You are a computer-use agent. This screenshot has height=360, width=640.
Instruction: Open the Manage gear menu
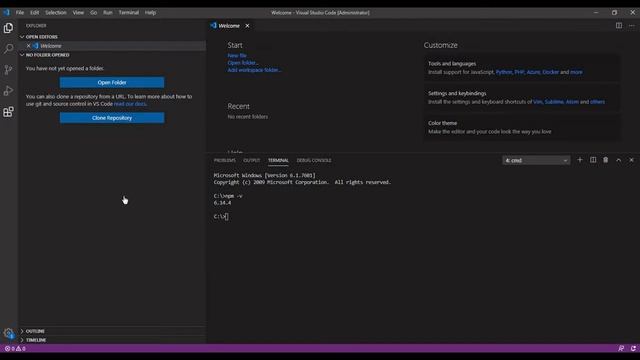(x=8, y=333)
